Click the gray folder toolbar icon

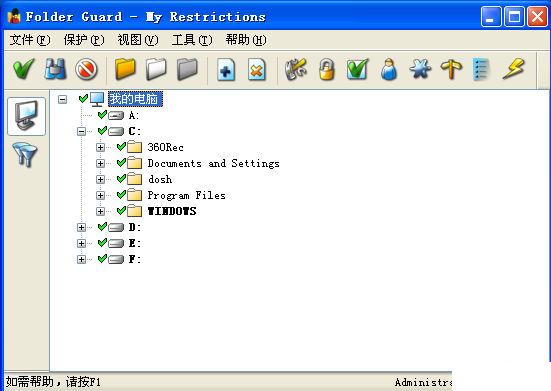point(187,69)
